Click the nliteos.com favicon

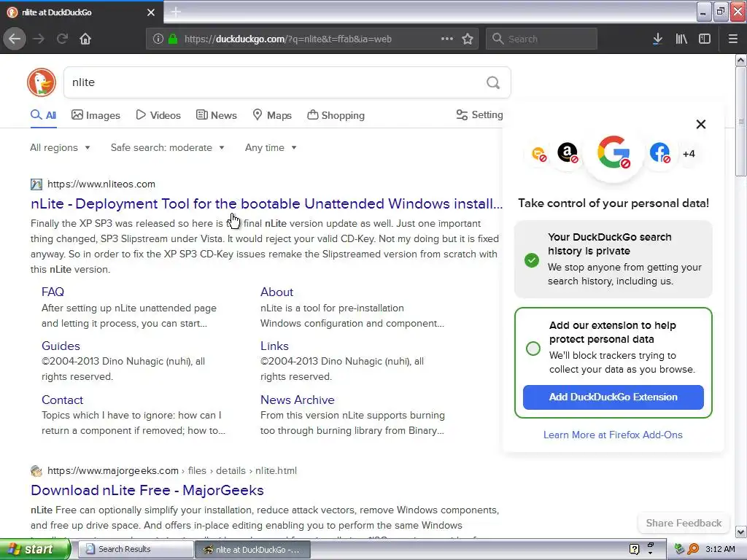(x=36, y=184)
